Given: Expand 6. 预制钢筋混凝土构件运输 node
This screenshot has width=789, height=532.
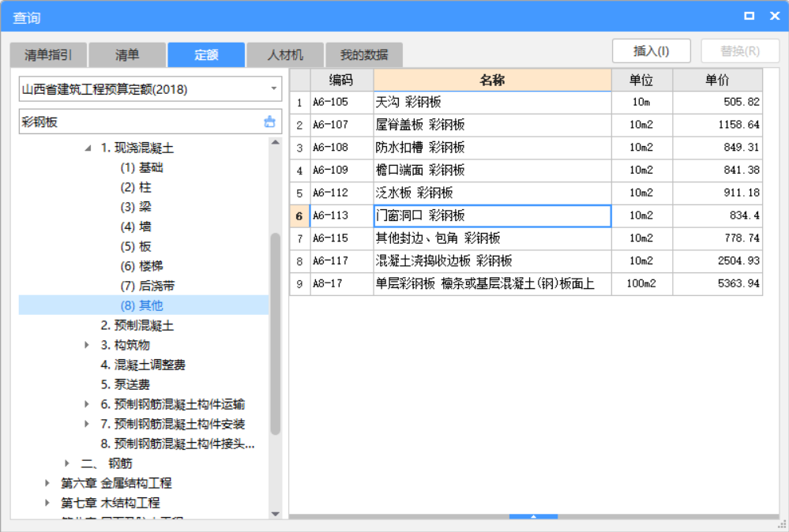Looking at the screenshot, I should coord(87,404).
